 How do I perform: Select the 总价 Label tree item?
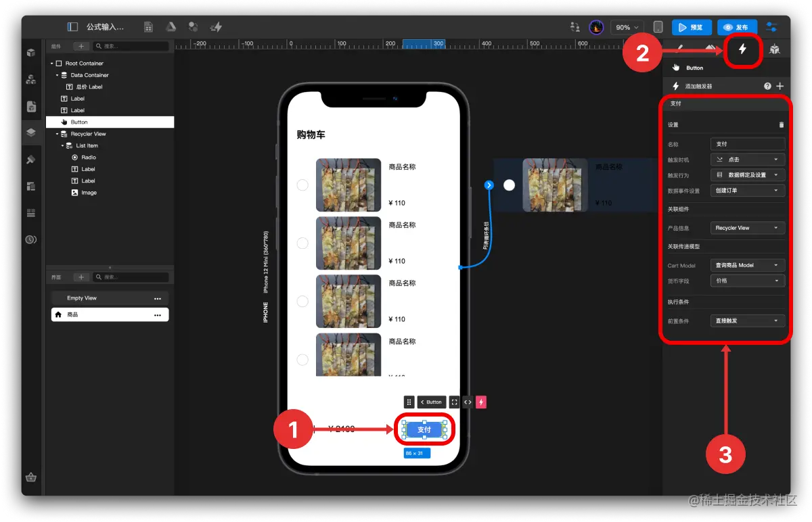pos(89,87)
